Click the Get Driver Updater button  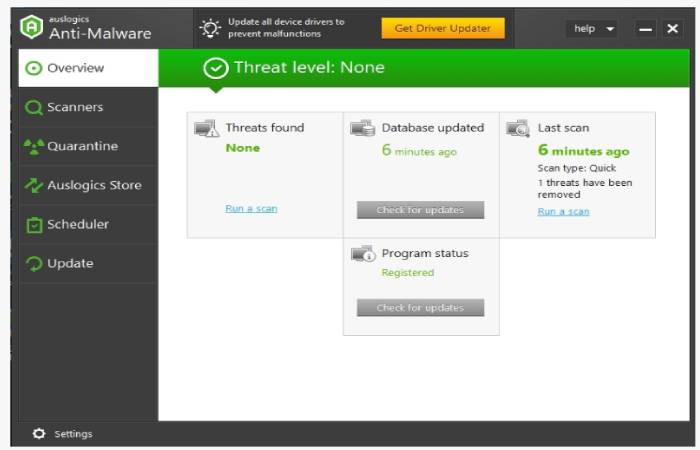443,28
